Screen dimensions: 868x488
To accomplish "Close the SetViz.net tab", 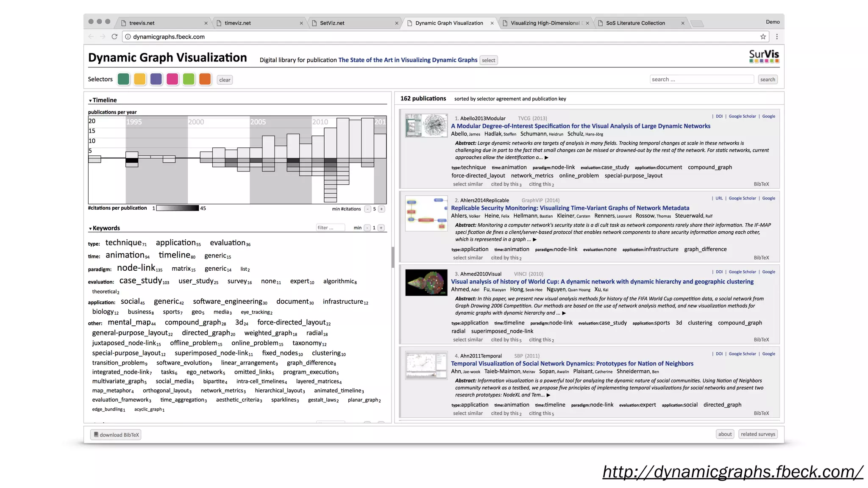I will [396, 23].
